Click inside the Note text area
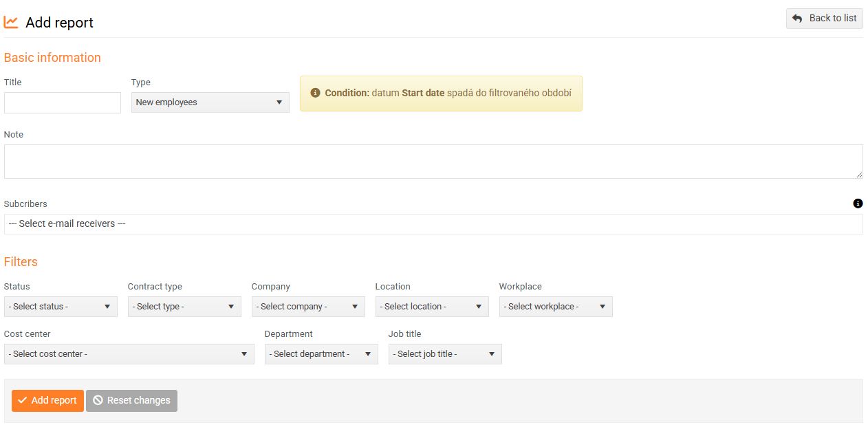 433,162
